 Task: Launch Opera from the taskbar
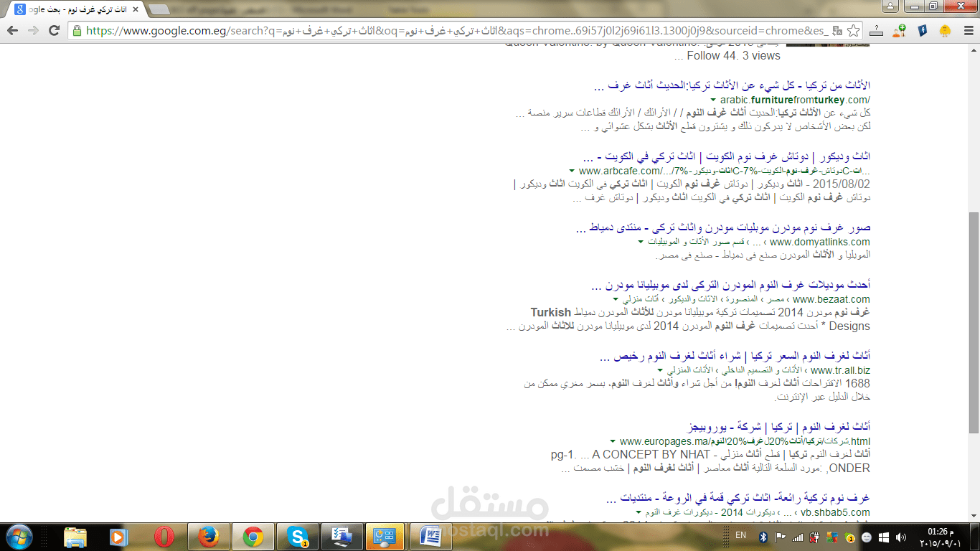coord(164,537)
